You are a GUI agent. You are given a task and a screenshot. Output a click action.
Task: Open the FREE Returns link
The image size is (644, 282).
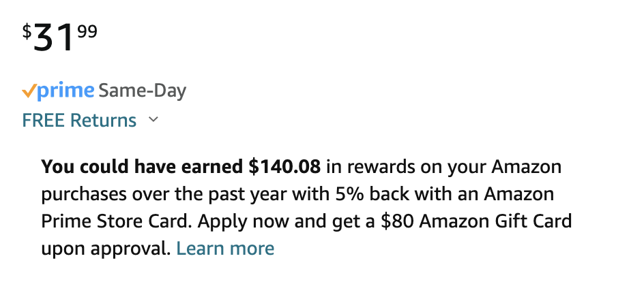coord(79,120)
